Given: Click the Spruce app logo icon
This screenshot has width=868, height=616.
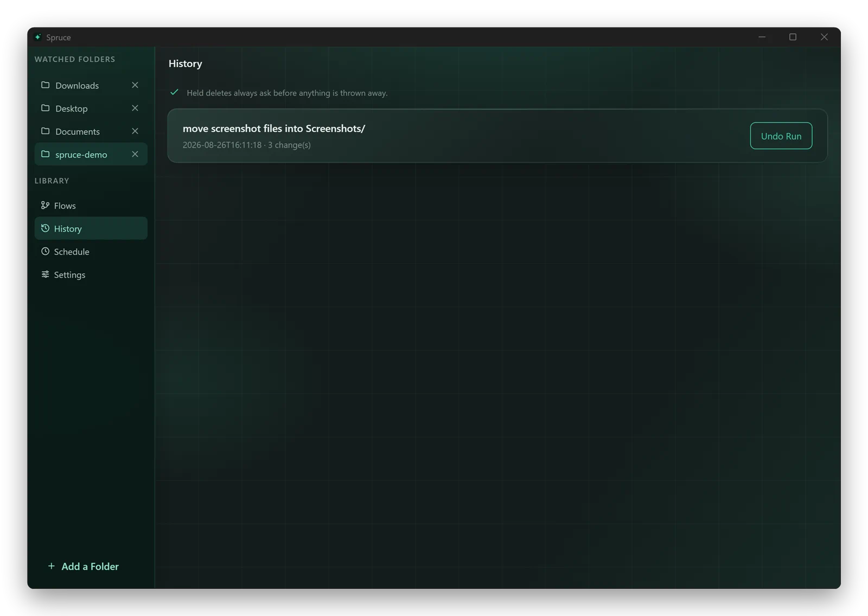Looking at the screenshot, I should coord(38,37).
